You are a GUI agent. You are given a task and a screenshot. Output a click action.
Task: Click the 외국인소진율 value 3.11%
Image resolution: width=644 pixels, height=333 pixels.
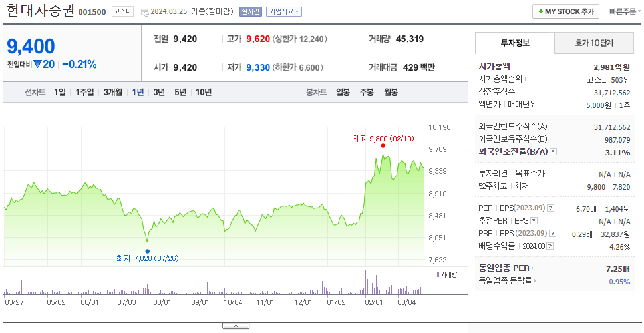(617, 153)
